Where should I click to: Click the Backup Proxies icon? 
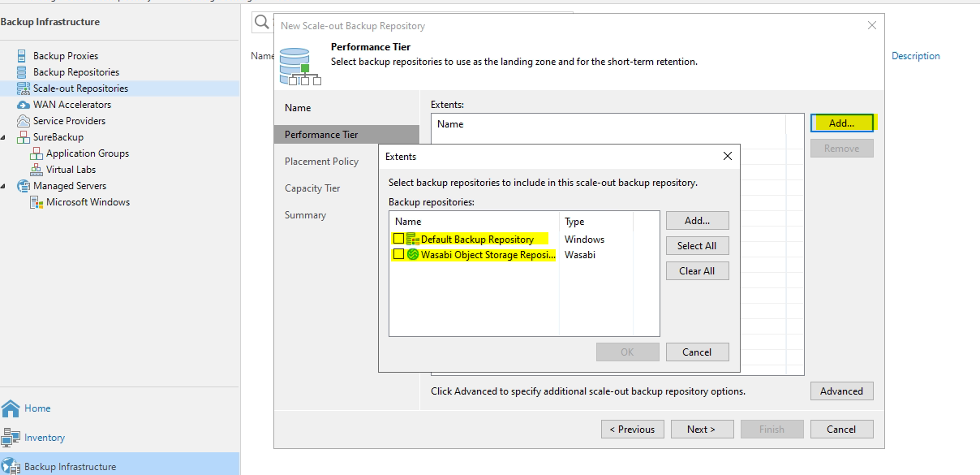click(x=22, y=56)
